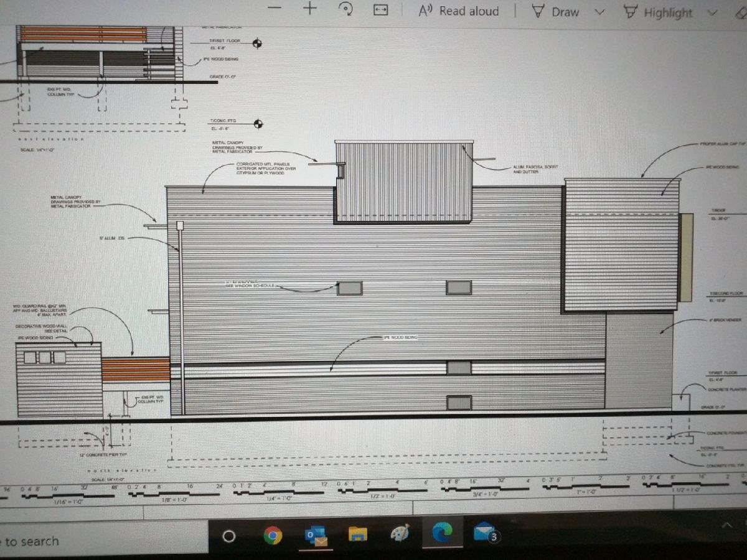The width and height of the screenshot is (747, 560).
Task: Open Paint from the taskbar
Action: point(400,533)
